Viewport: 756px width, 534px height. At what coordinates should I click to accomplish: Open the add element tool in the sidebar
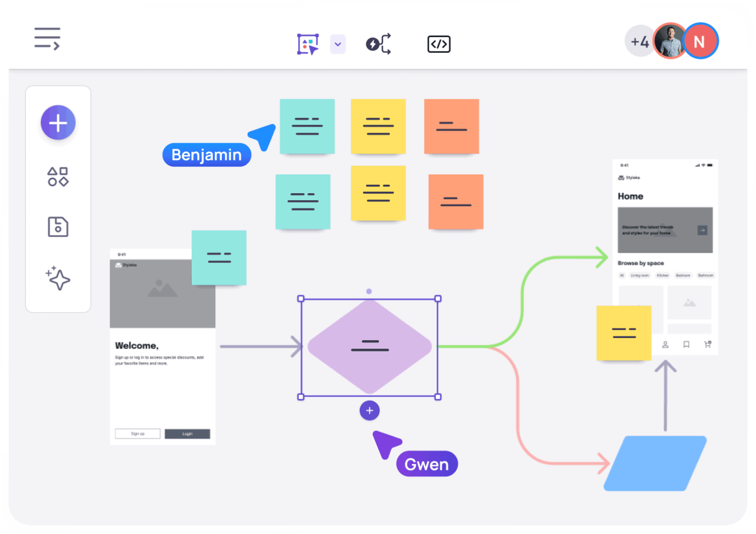coord(58,123)
